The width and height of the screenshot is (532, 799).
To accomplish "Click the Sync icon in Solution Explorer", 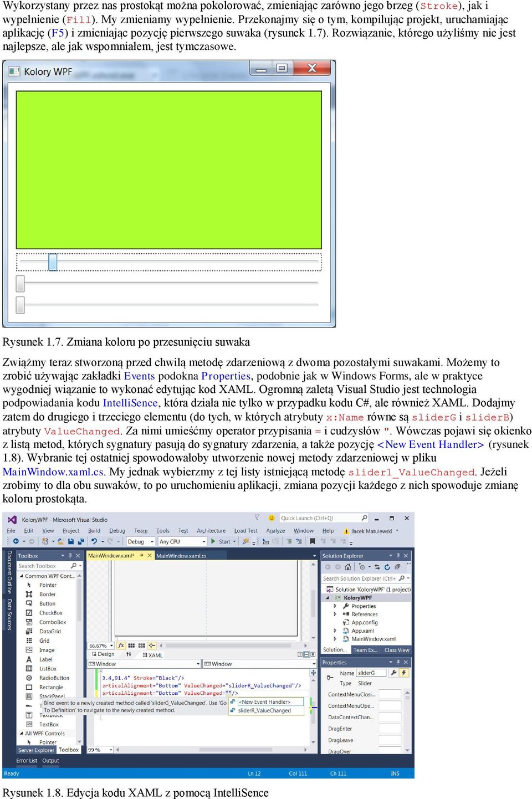I will (x=377, y=567).
